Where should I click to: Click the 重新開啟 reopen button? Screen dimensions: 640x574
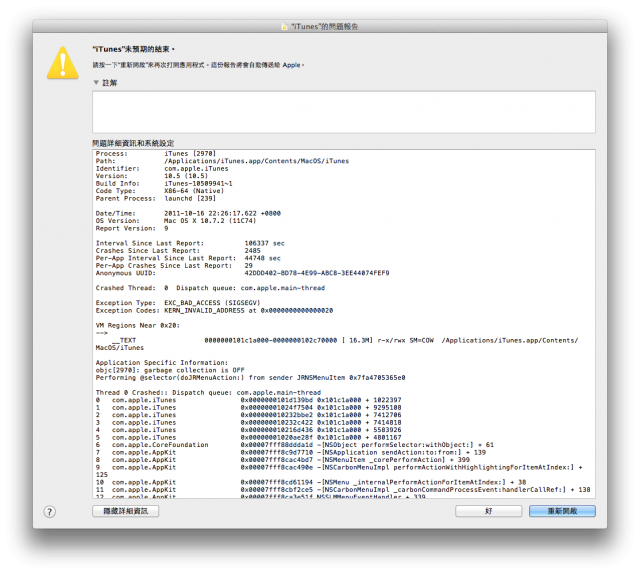coord(562,511)
